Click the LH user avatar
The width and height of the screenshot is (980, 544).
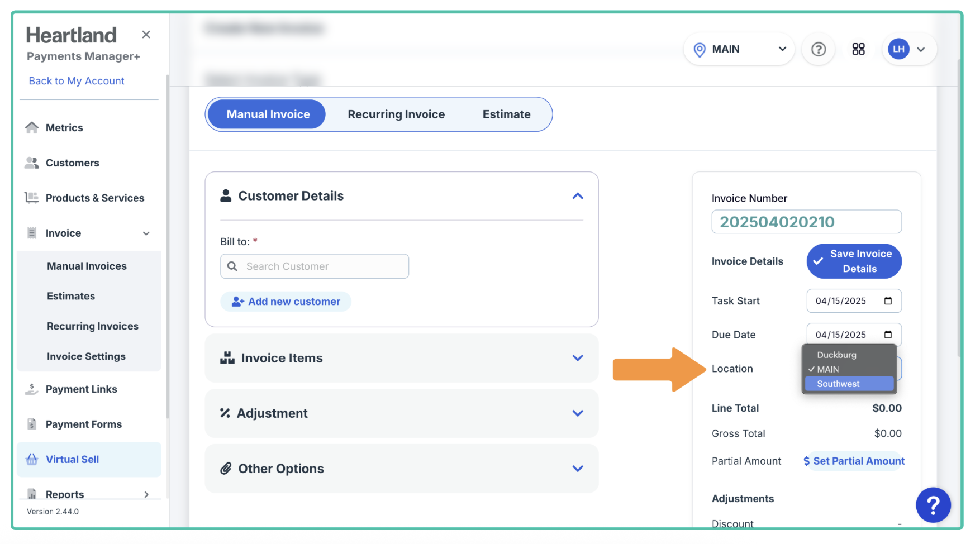(898, 49)
